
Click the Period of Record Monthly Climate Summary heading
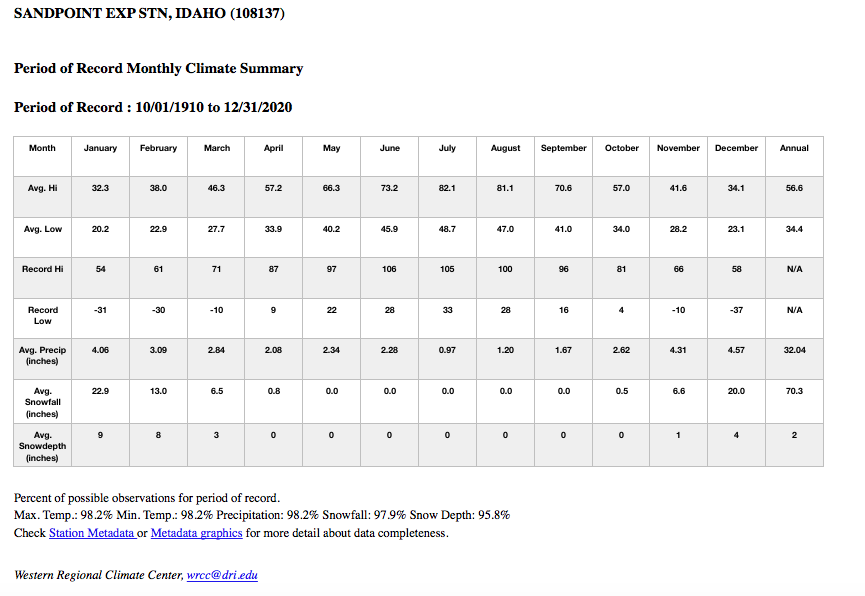coord(158,68)
